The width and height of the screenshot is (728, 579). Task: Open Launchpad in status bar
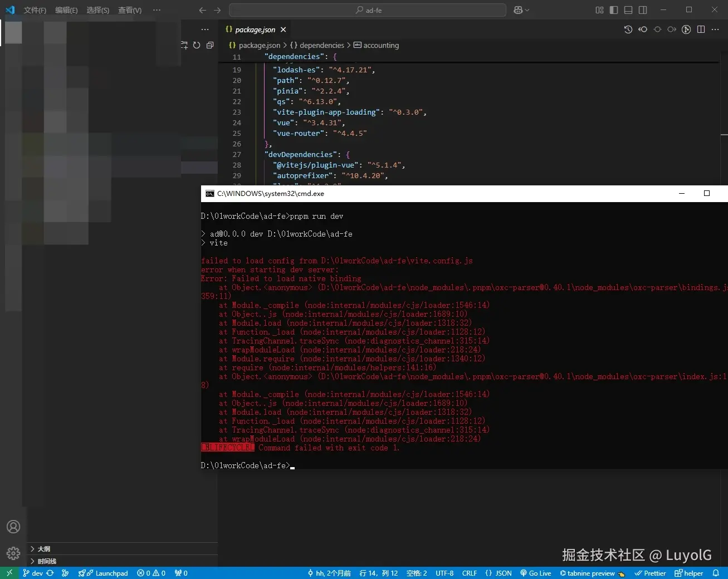[x=103, y=573]
